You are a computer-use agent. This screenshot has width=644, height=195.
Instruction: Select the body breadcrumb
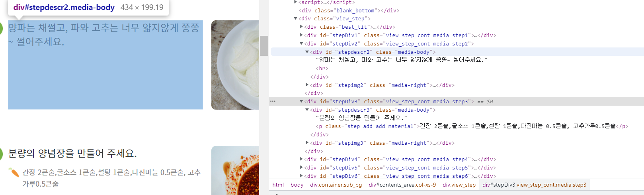[x=297, y=185]
